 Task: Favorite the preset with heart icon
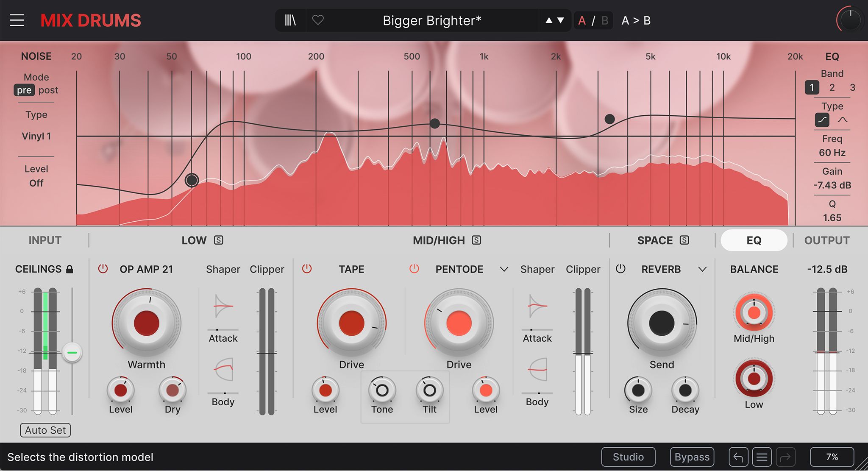(318, 20)
